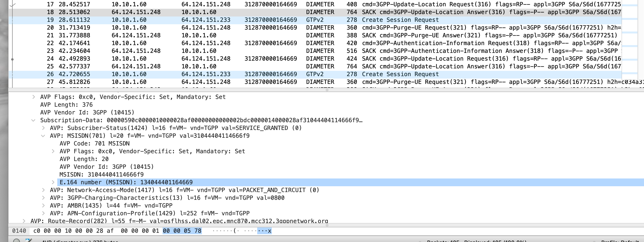Viewport: 644px width, 242px height.
Task: Open the Expert Information dialog icon
Action: (x=17, y=241)
